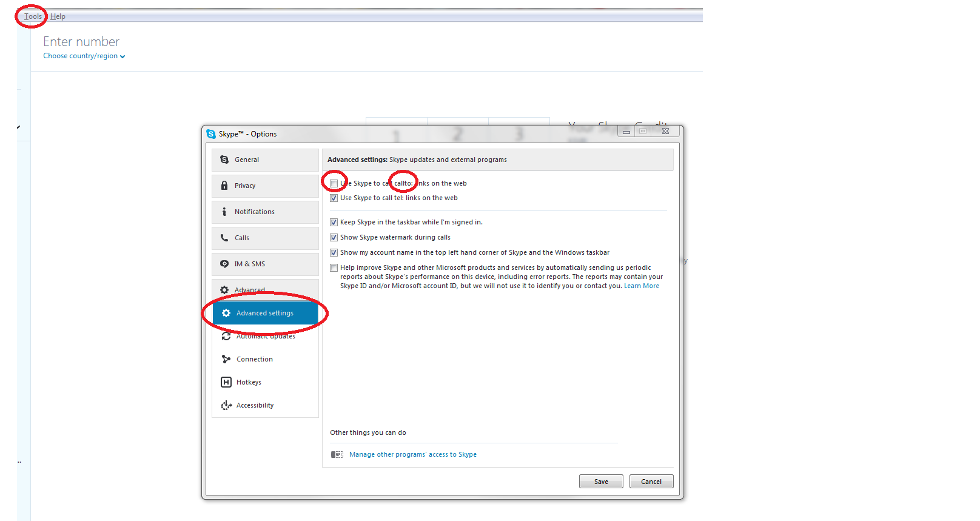Open Automatic updates settings
980x521 pixels.
pos(265,336)
